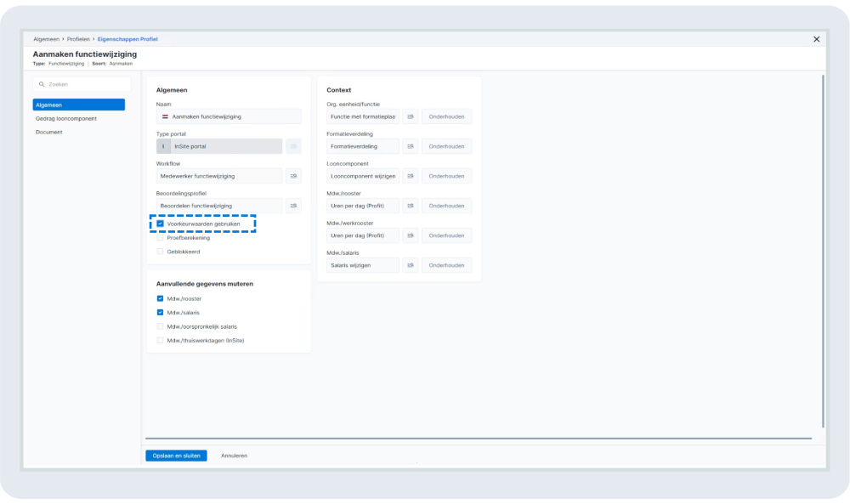Click the Opslaan en sluiten button

click(x=176, y=456)
